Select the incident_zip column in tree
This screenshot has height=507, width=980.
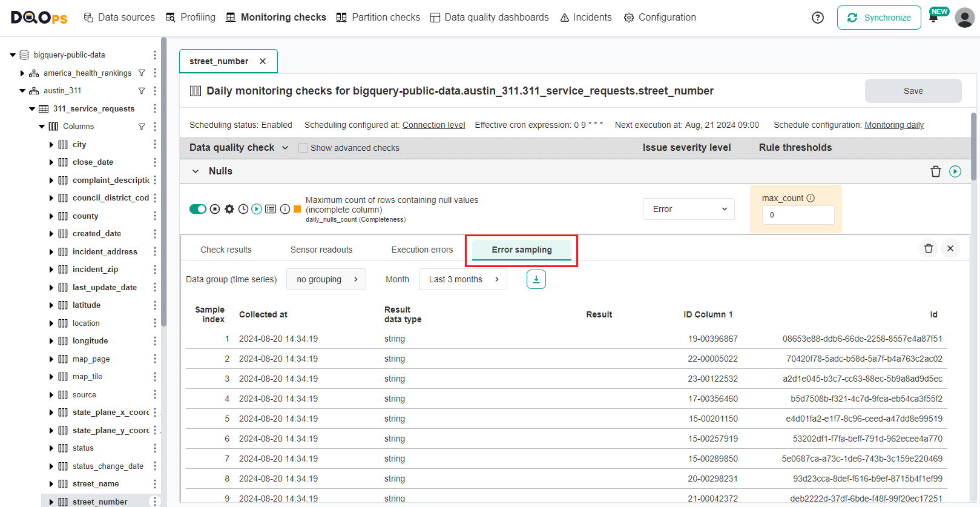(x=95, y=269)
